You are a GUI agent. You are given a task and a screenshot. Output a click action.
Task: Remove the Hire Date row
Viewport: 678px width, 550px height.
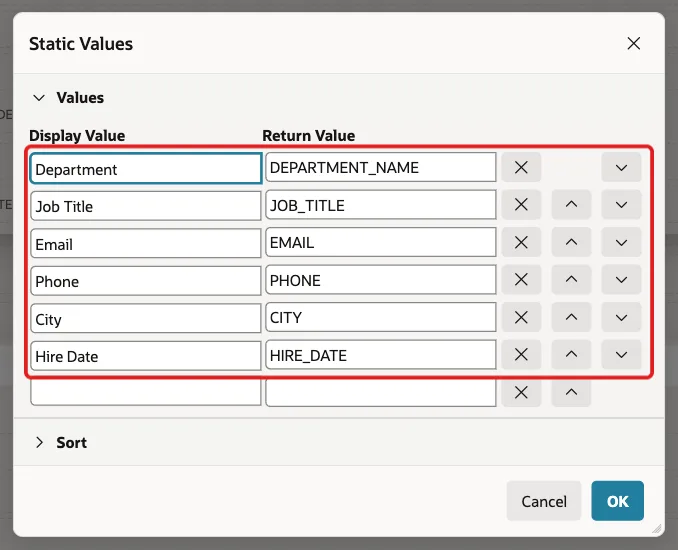coord(521,355)
